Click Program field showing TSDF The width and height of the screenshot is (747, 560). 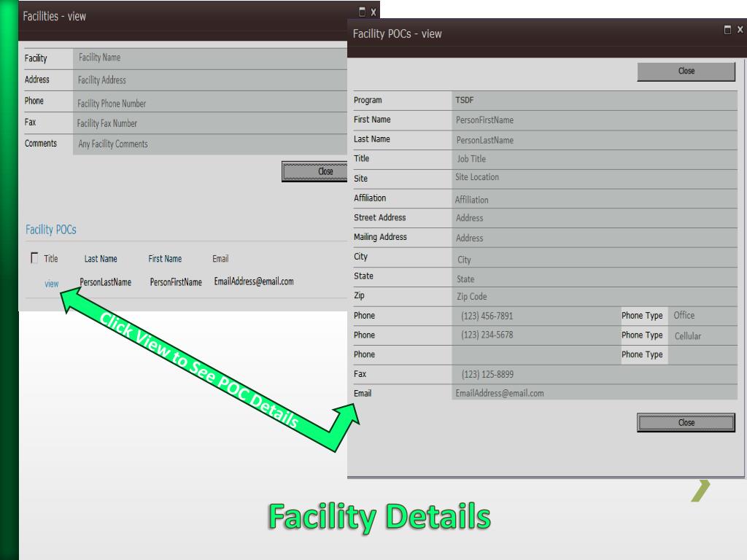tap(595, 101)
